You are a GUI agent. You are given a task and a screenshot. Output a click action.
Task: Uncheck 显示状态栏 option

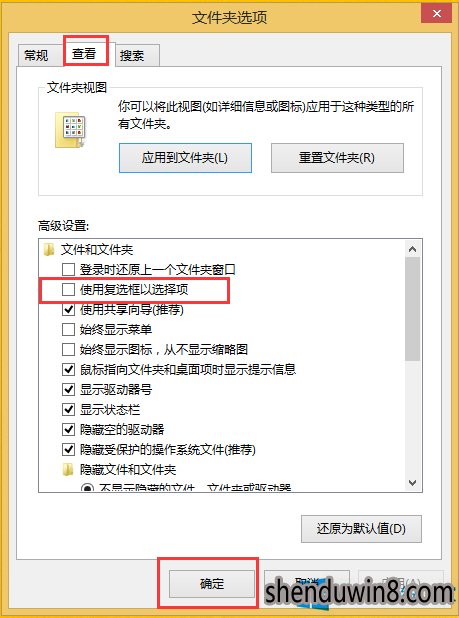point(69,410)
